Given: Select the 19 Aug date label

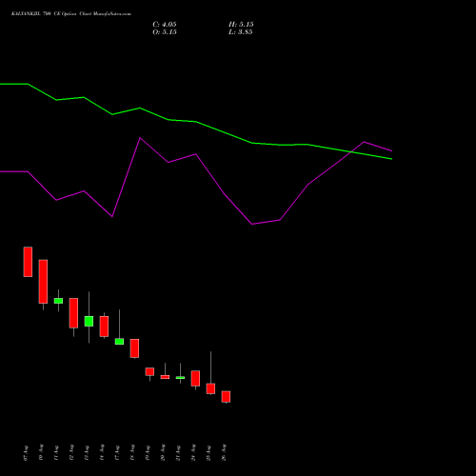Looking at the screenshot, I should click(148, 453).
